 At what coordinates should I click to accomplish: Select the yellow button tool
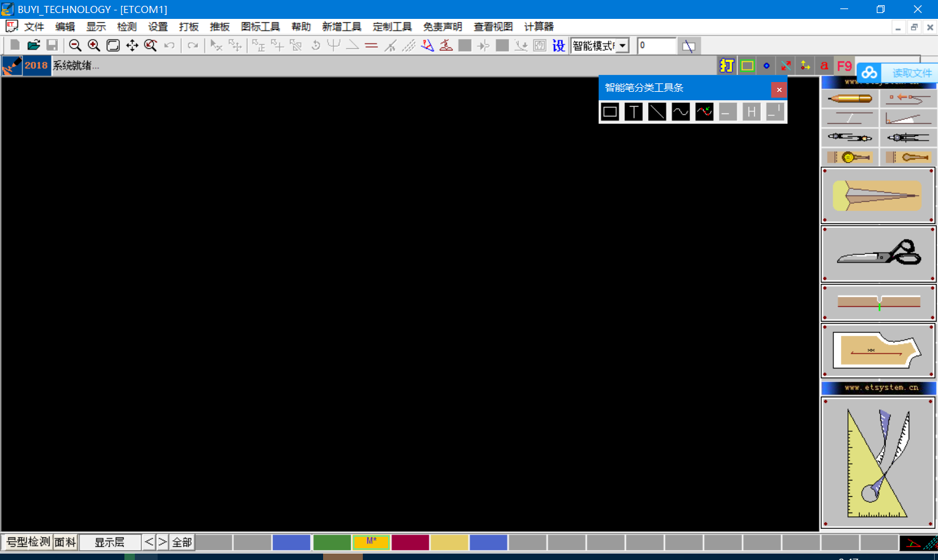coord(849,157)
